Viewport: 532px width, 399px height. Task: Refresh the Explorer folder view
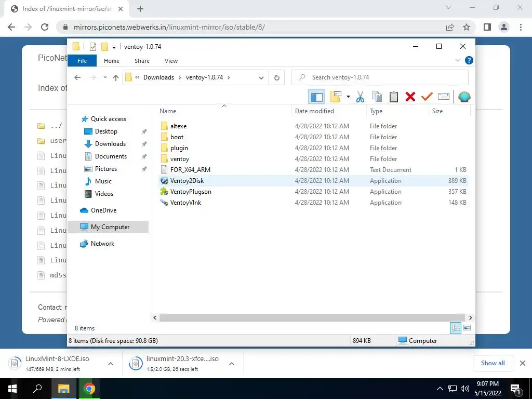[x=276, y=78]
